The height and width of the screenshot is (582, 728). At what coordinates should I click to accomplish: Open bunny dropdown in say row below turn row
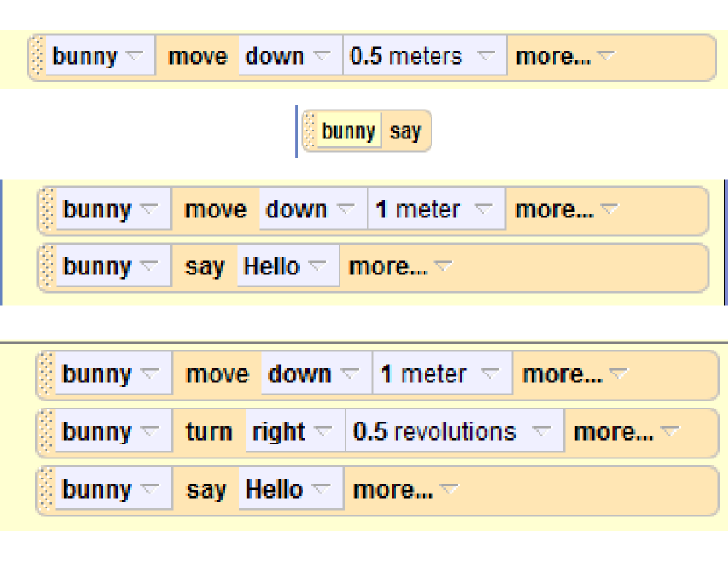click(x=110, y=490)
